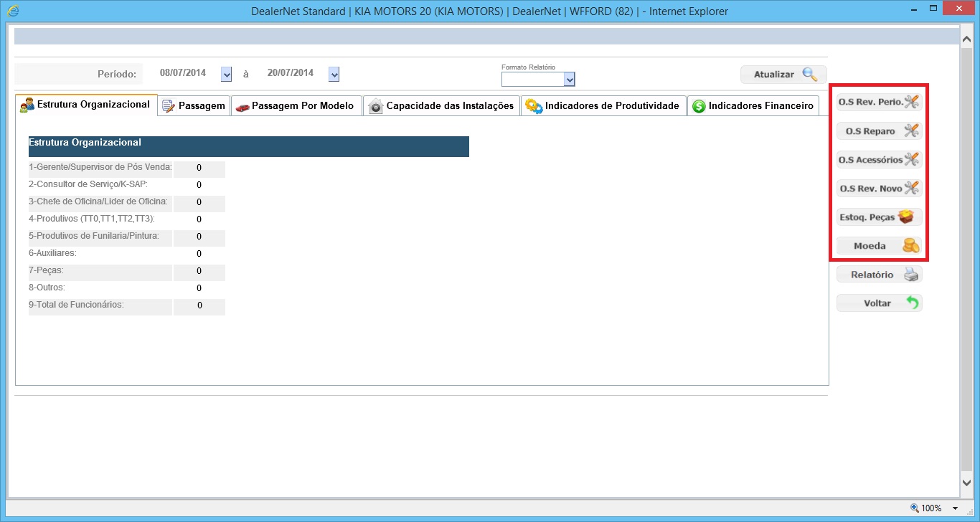The image size is (980, 522).
Task: Click the Estrutura Organizacional table header
Action: click(249, 146)
